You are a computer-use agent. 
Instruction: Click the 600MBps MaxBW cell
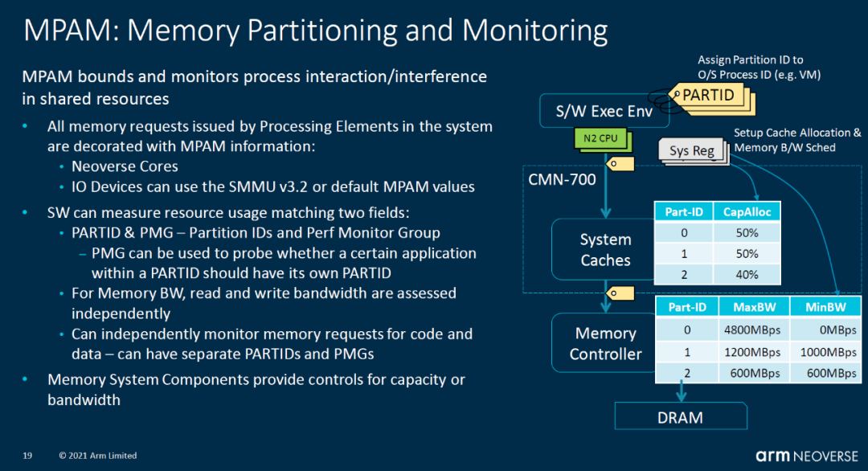point(754,373)
